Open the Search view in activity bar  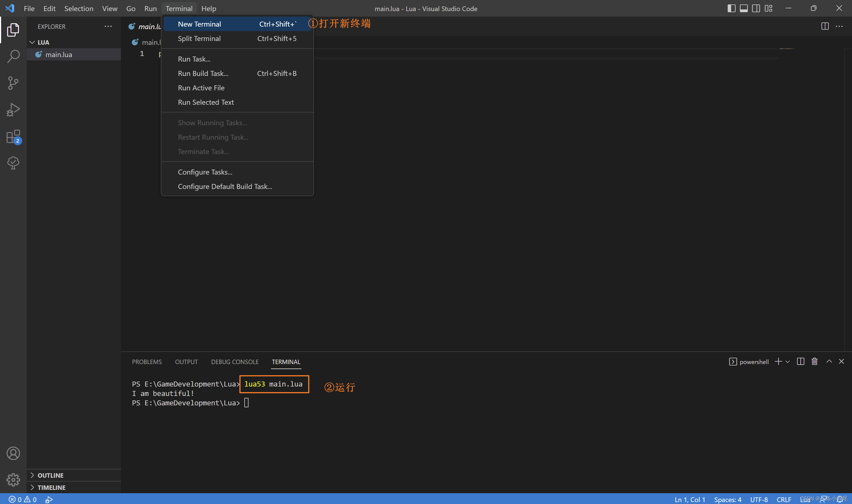point(13,56)
